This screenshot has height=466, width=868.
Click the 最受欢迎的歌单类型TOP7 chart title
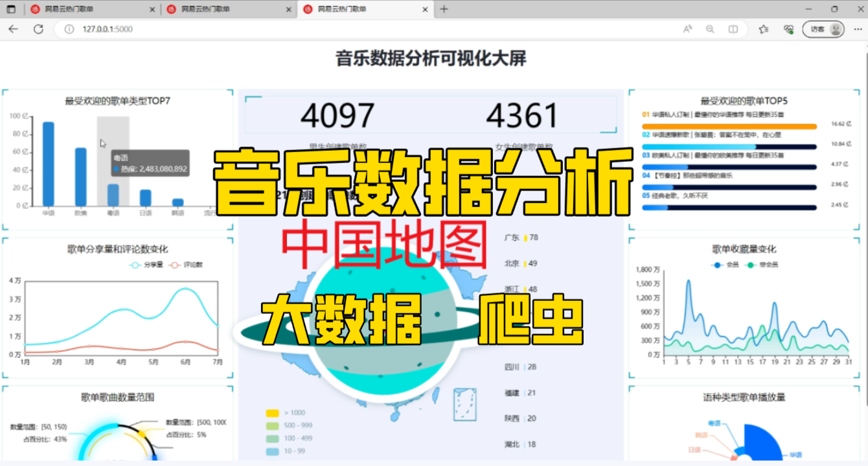(x=117, y=101)
